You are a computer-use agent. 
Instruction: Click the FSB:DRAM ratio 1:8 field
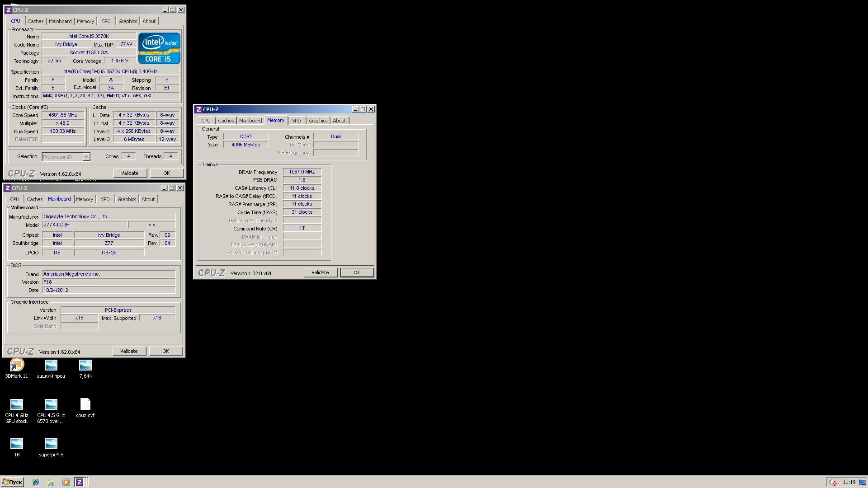[302, 180]
